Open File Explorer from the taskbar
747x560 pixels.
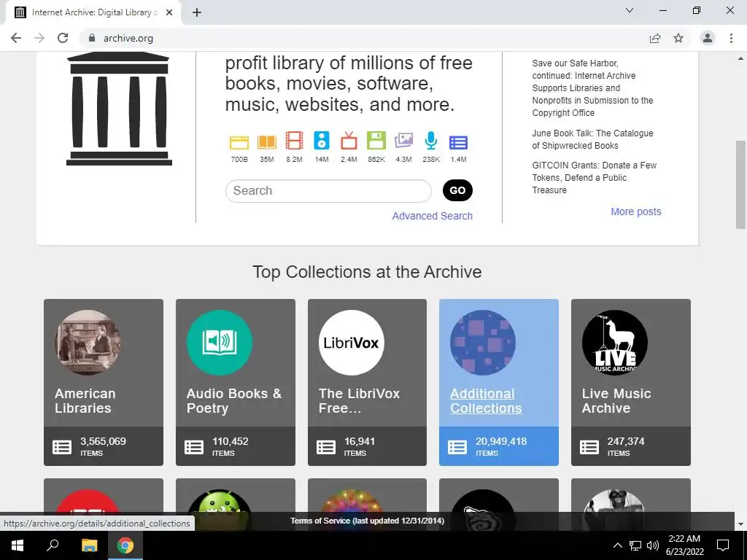point(89,545)
